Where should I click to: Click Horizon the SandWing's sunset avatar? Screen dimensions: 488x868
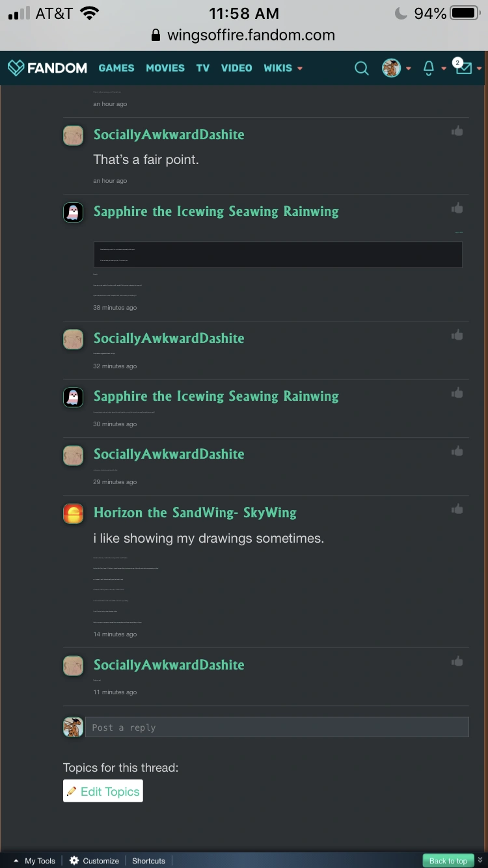click(x=74, y=513)
